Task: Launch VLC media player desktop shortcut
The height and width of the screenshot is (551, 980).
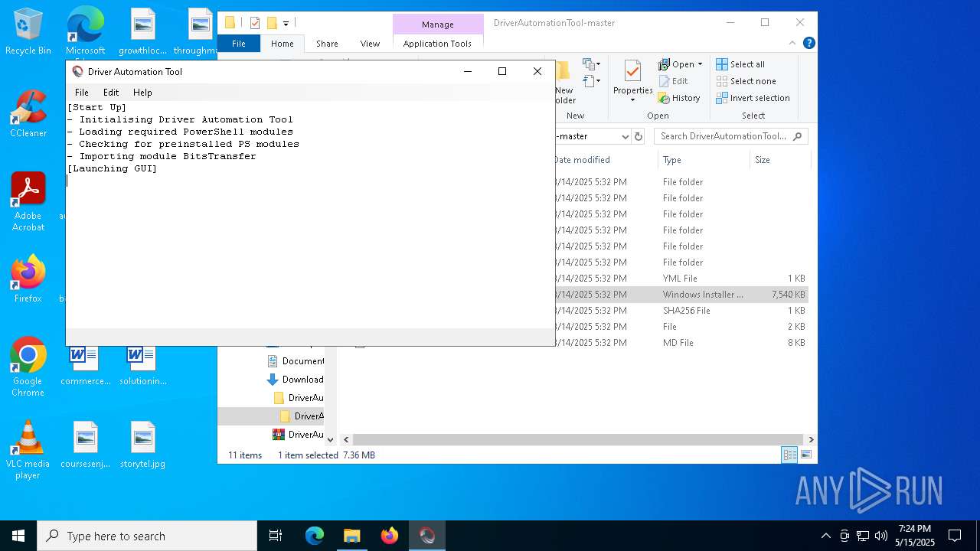Action: (28, 450)
